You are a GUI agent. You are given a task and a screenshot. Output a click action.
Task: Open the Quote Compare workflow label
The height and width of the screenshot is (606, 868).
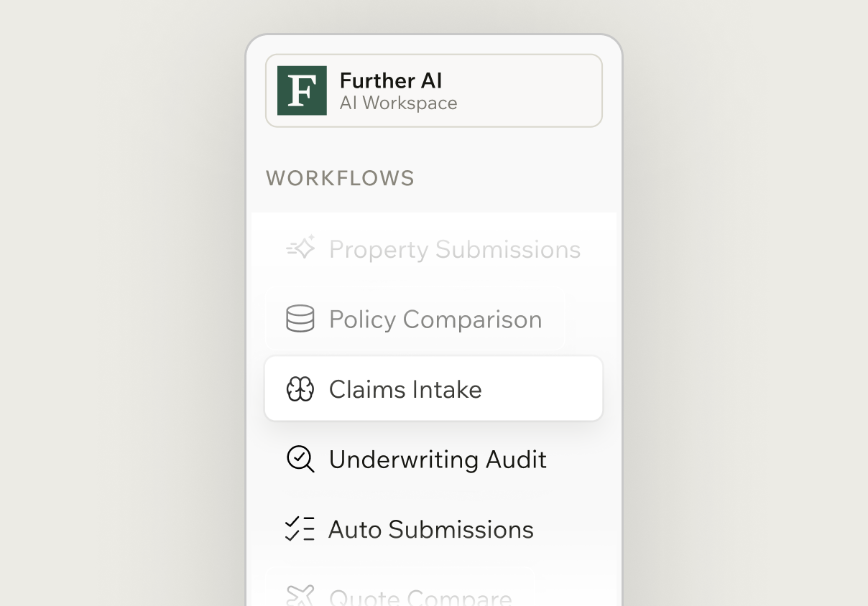420,597
